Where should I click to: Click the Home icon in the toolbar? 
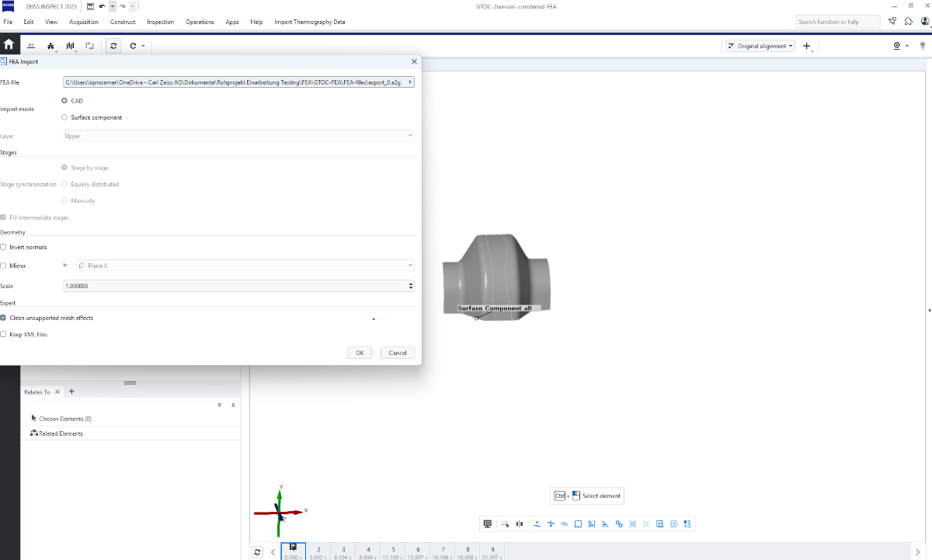9,45
